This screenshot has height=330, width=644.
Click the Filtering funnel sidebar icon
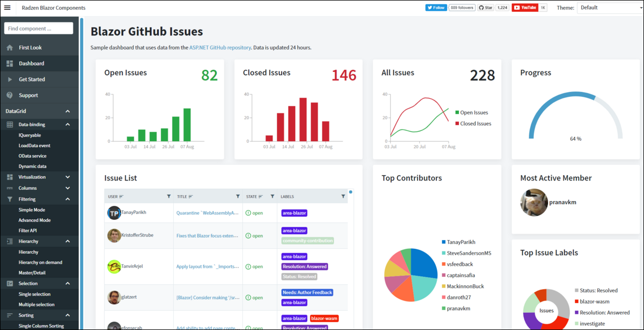click(9, 199)
